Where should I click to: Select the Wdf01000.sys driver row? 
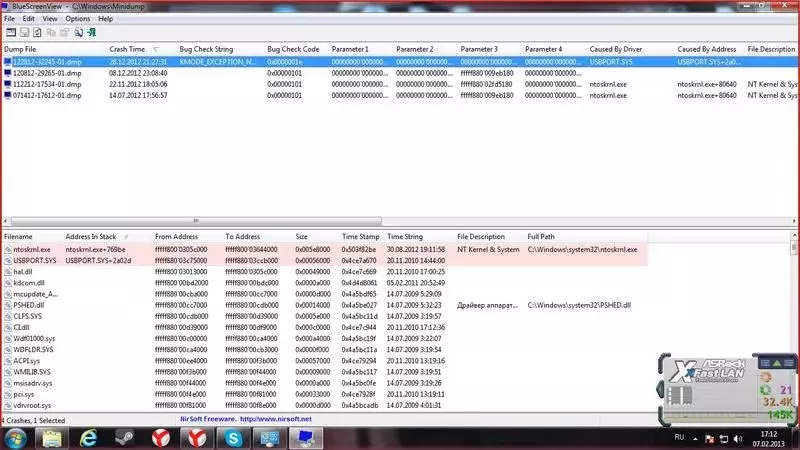(x=325, y=339)
